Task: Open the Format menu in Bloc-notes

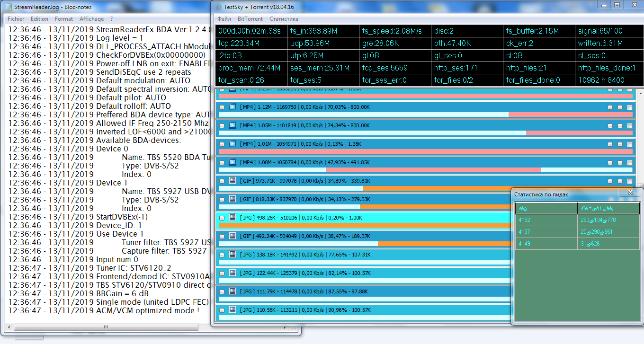Action: (64, 19)
